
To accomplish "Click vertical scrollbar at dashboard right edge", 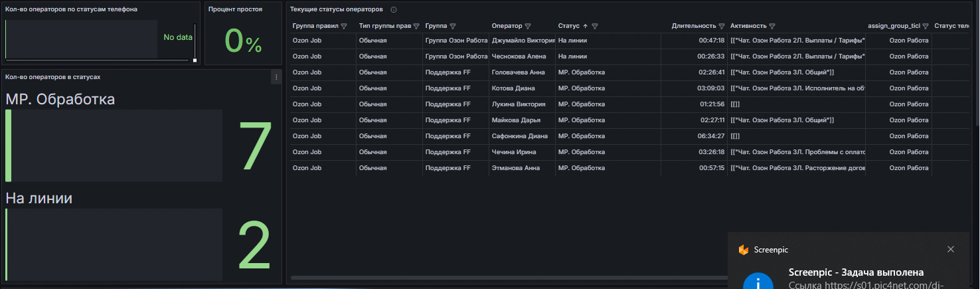I will pyautogui.click(x=977, y=63).
